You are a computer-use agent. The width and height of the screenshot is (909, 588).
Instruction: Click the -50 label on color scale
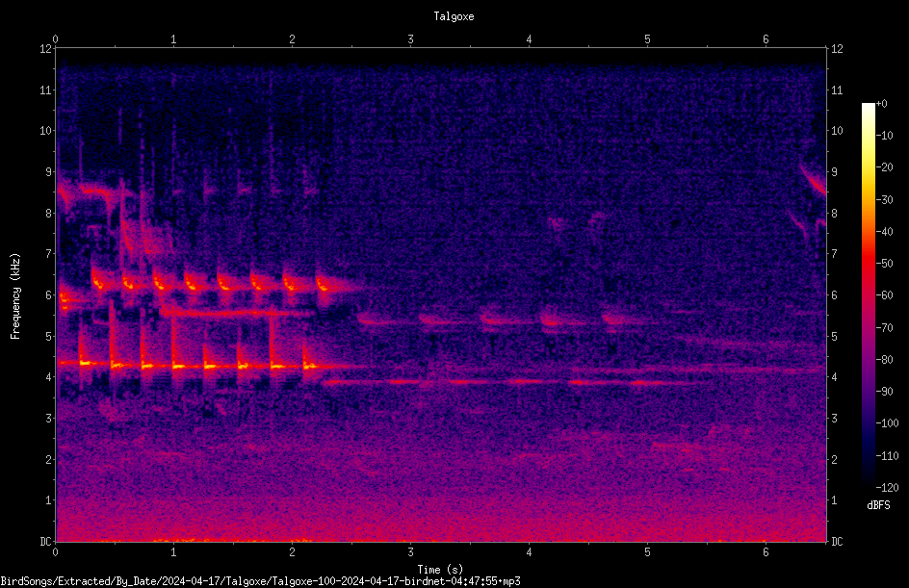[x=884, y=264]
